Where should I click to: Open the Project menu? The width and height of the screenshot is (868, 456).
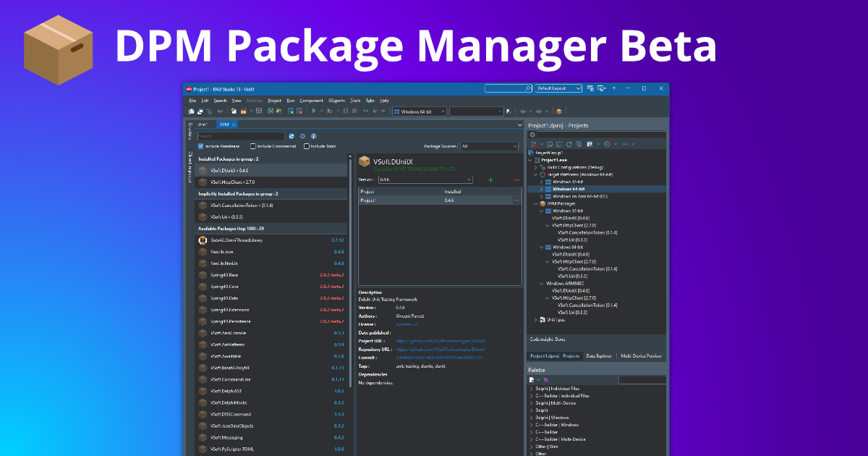[x=274, y=101]
